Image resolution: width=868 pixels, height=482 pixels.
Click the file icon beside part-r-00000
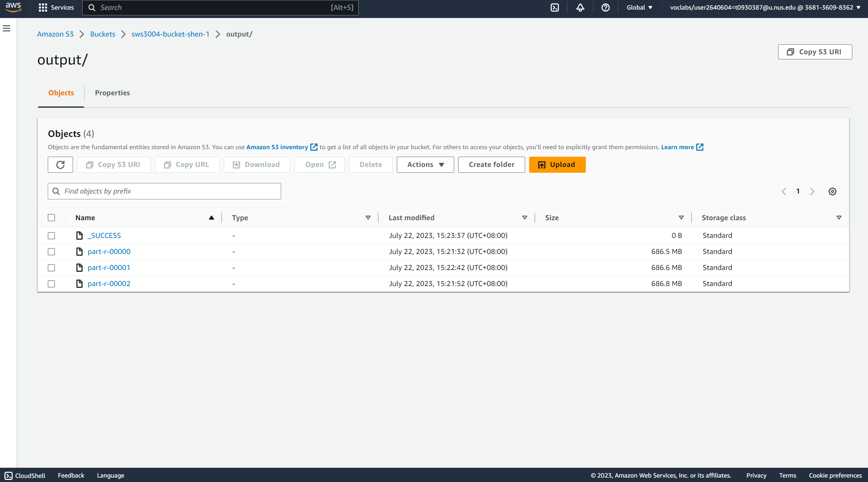click(x=79, y=252)
